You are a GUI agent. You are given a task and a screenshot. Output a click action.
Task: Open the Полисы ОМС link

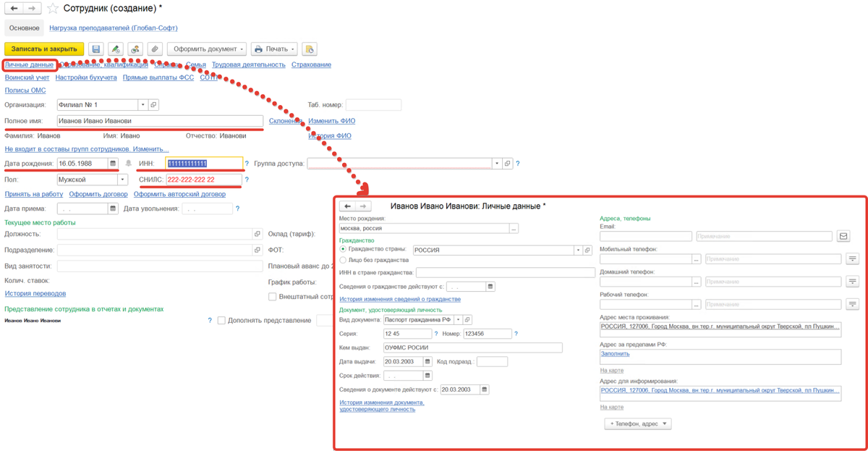[25, 90]
